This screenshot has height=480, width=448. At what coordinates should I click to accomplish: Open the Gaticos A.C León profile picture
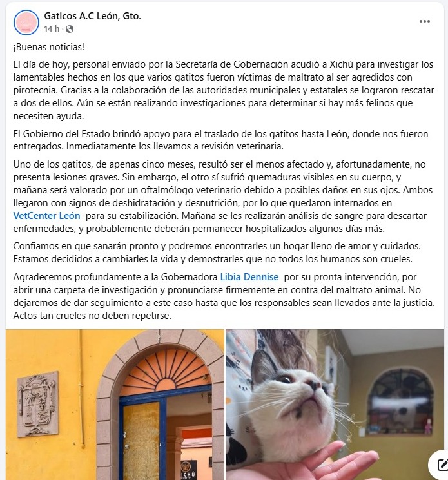(x=26, y=23)
